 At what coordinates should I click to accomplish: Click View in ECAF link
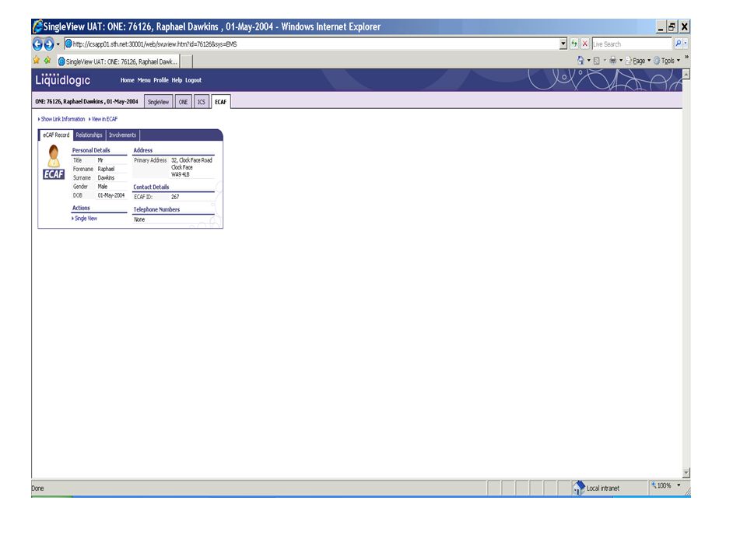103,119
